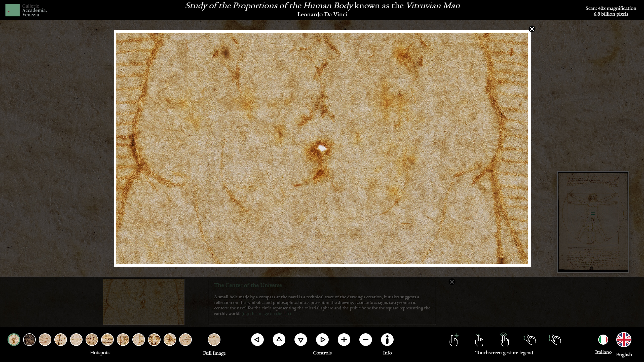
Task: Click Gallerie Accademia Venezia logo
Action: click(x=26, y=10)
